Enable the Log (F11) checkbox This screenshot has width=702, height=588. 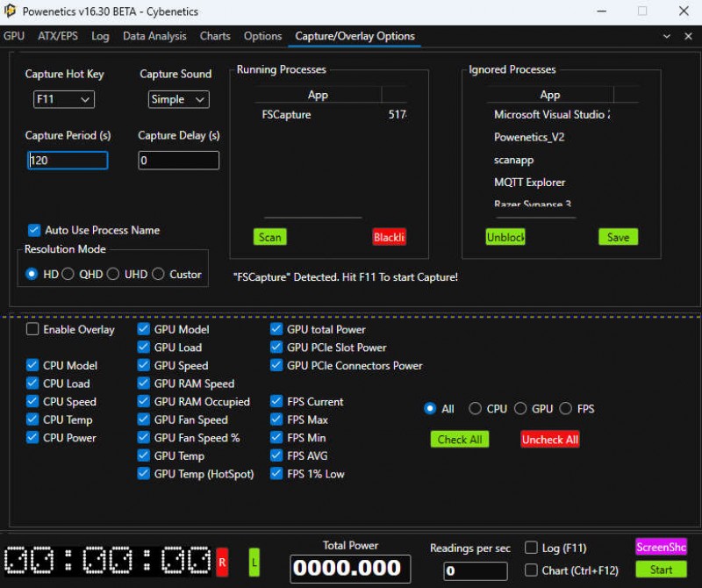pyautogui.click(x=531, y=548)
